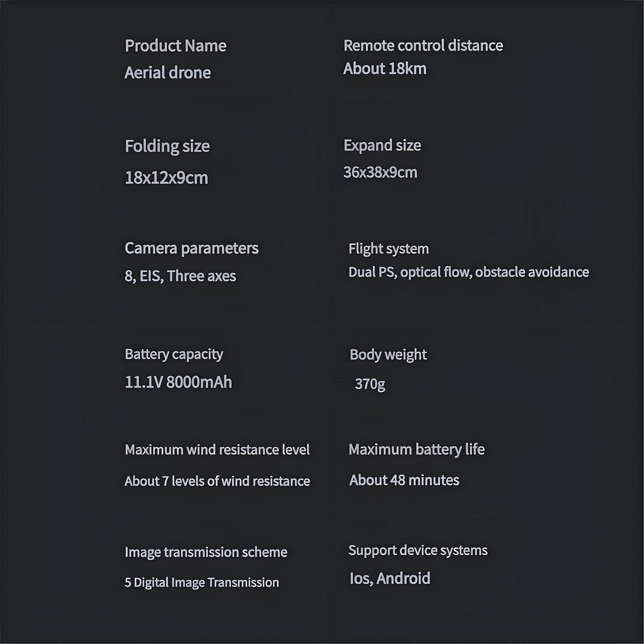Select the "36x38x9cm" dimension value
Image resolution: width=644 pixels, height=644 pixels.
[x=380, y=173]
